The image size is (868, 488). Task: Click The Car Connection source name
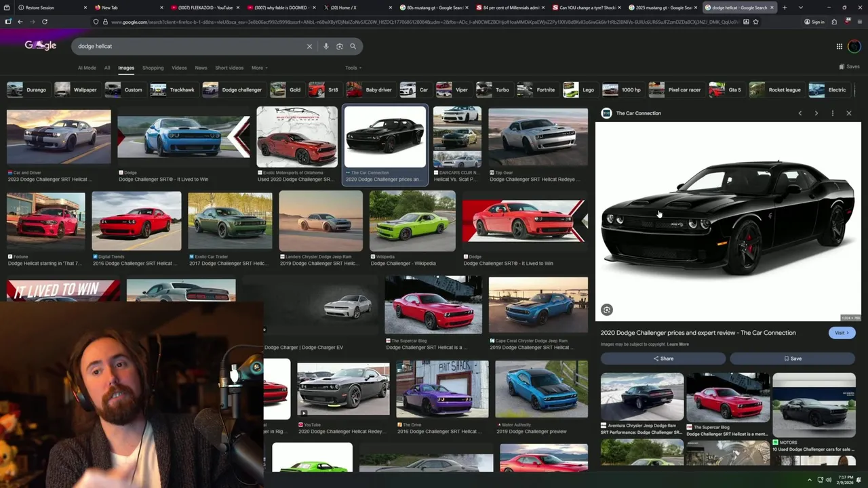pyautogui.click(x=638, y=113)
